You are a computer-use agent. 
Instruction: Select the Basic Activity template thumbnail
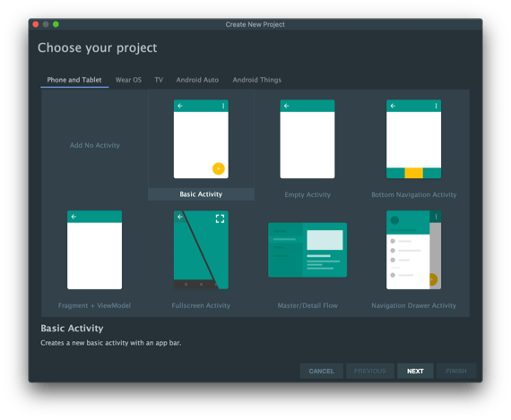[201, 139]
